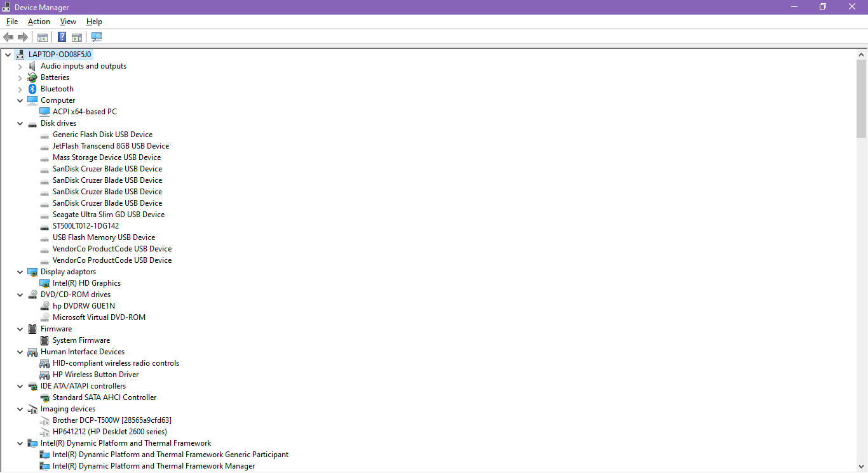Click the Intel(R) HD Graphics adapter icon
Viewport: 868px width, 473px height.
pyautogui.click(x=44, y=283)
